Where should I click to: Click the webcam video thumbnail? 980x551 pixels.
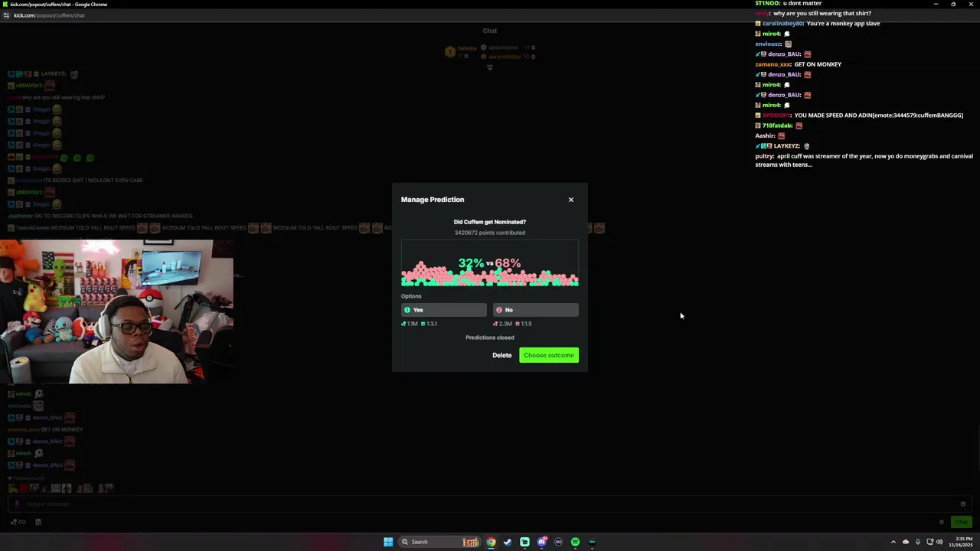pyautogui.click(x=116, y=311)
